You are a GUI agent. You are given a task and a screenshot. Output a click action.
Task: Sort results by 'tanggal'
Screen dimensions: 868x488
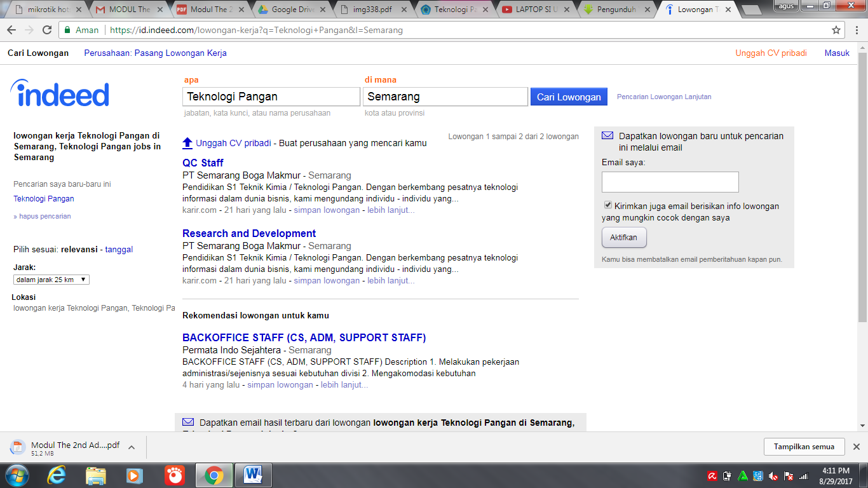(x=119, y=250)
